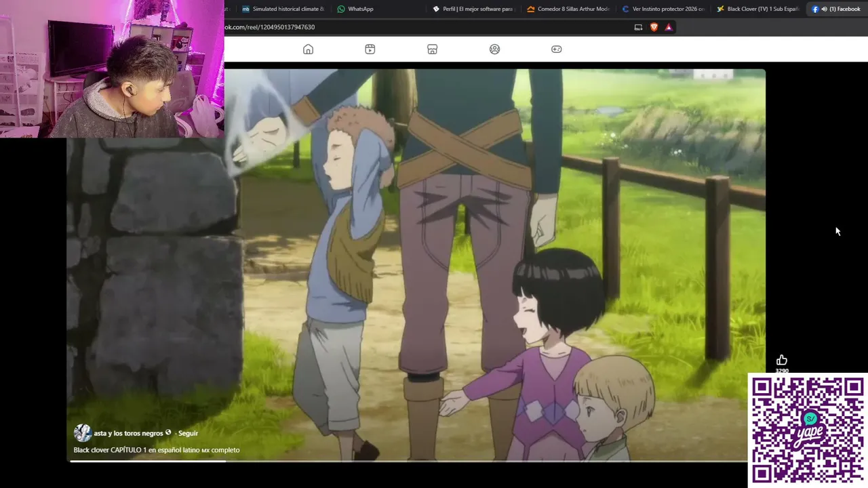Open the Gaming controller icon
Screen dimensions: 868x488
(556, 49)
